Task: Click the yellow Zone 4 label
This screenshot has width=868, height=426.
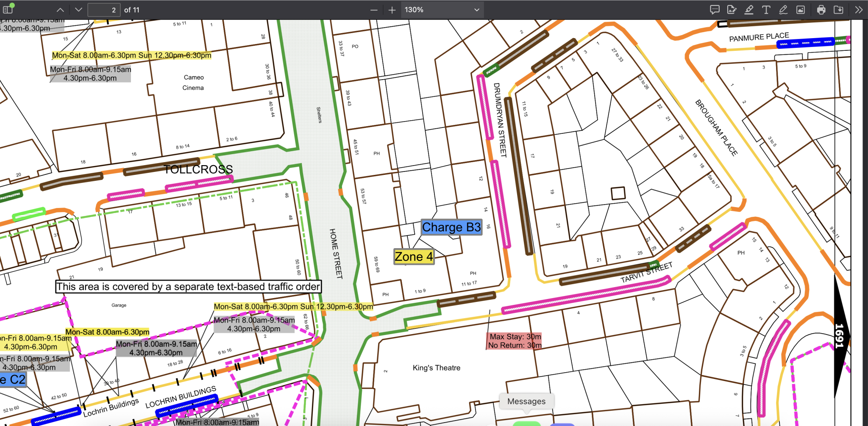Action: point(414,257)
